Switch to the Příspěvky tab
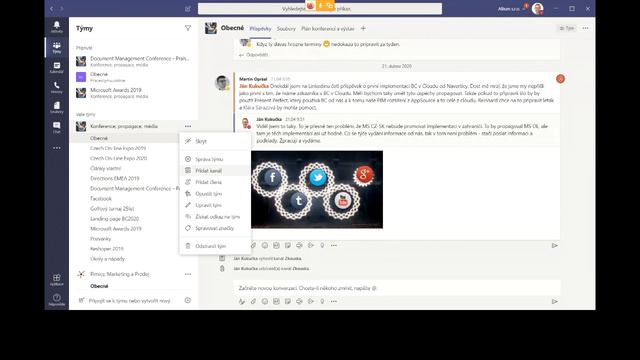This screenshot has width=640, height=360. [x=260, y=29]
